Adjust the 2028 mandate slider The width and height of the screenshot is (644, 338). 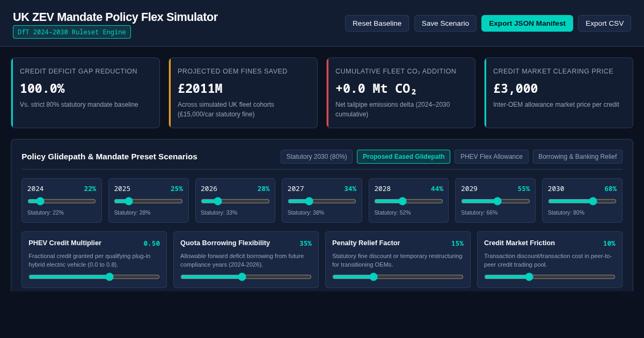(x=408, y=201)
